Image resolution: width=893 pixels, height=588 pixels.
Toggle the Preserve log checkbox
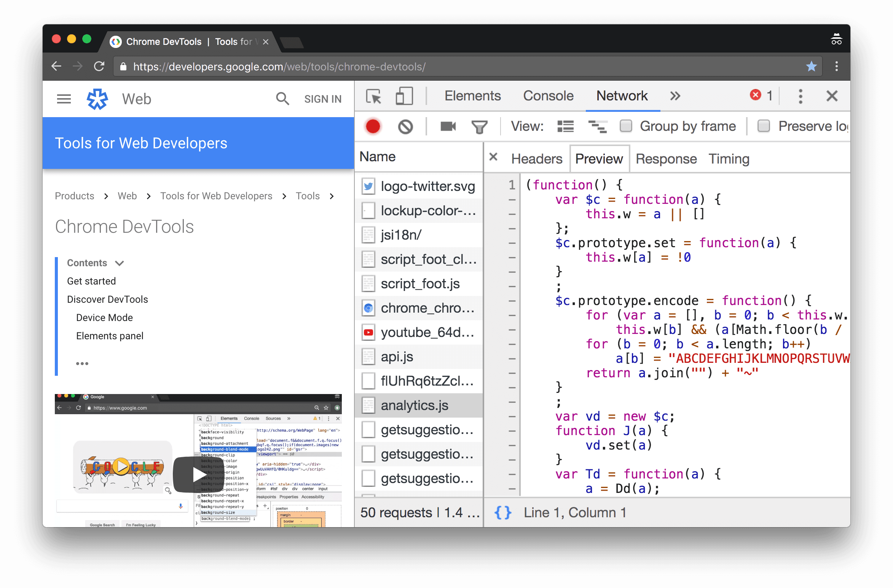tap(764, 127)
